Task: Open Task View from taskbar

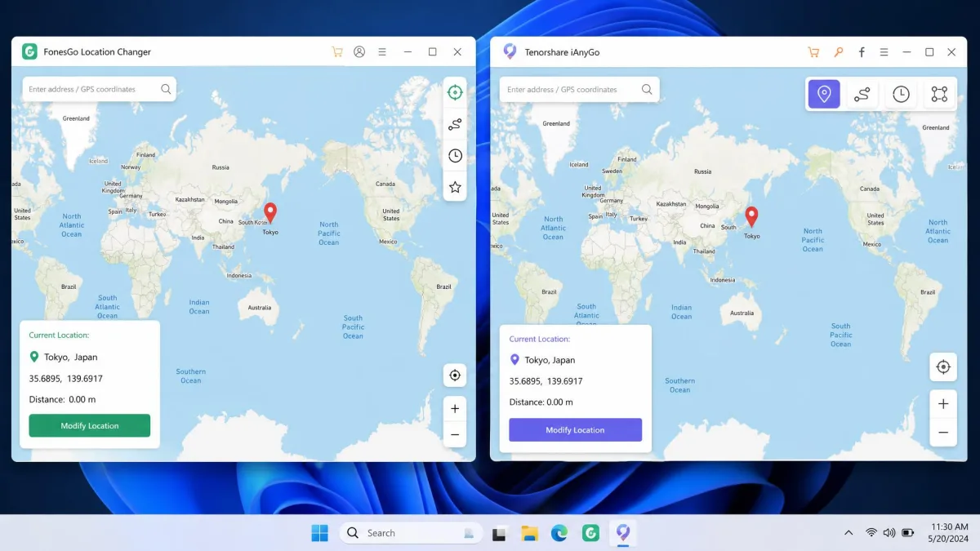Action: (500, 534)
